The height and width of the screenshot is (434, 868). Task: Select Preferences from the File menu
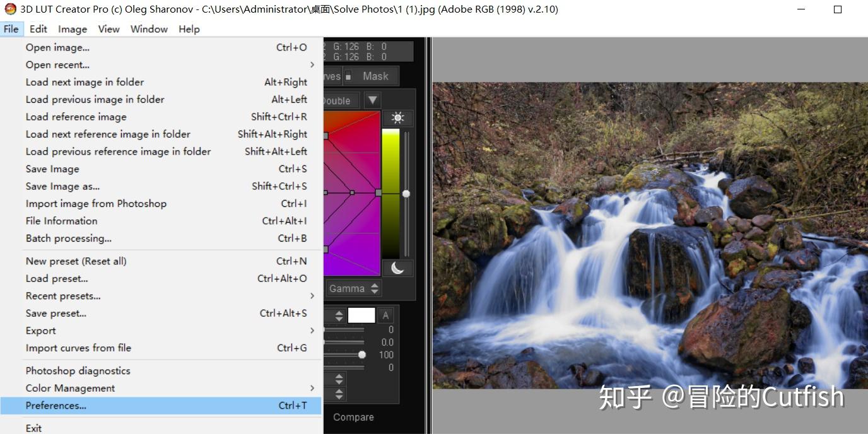(x=56, y=406)
